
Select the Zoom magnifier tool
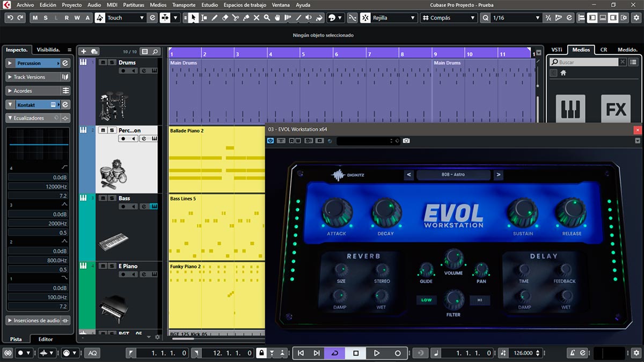[x=267, y=18]
